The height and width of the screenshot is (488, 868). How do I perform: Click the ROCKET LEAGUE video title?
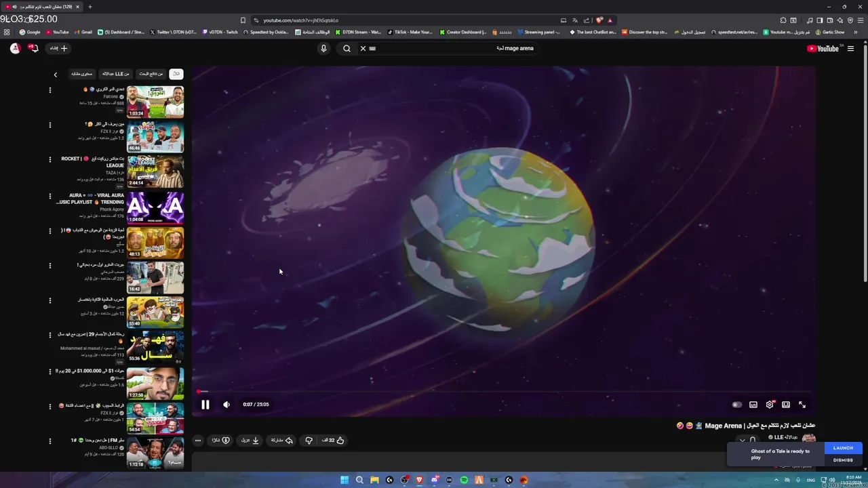[93, 162]
